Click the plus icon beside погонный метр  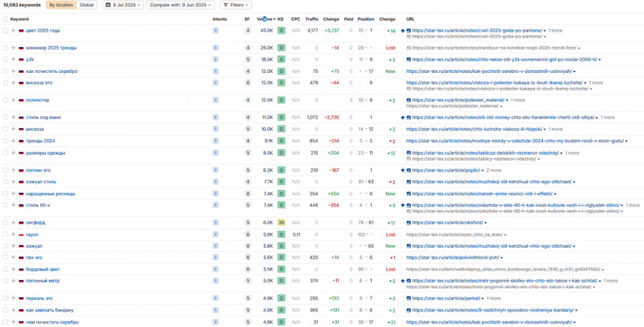tap(13, 281)
